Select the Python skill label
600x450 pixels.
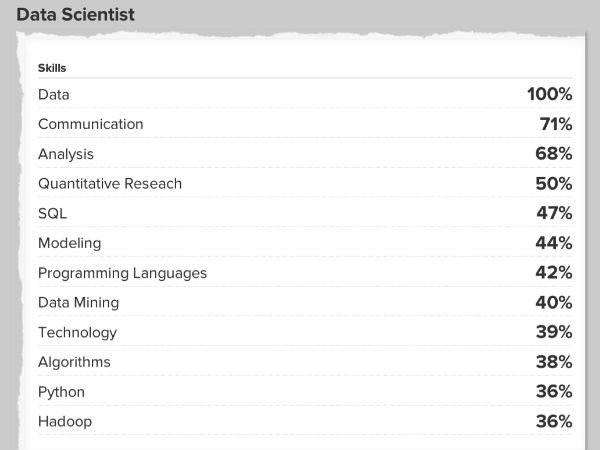click(x=61, y=391)
